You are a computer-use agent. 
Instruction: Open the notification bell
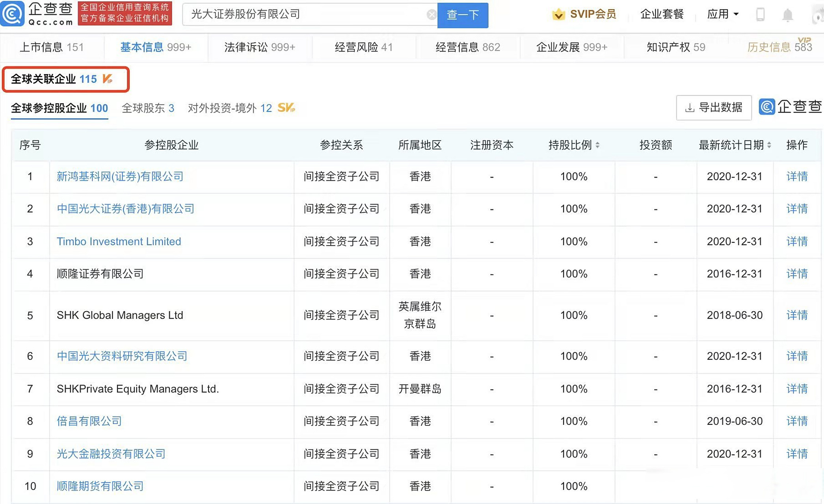coord(788,14)
